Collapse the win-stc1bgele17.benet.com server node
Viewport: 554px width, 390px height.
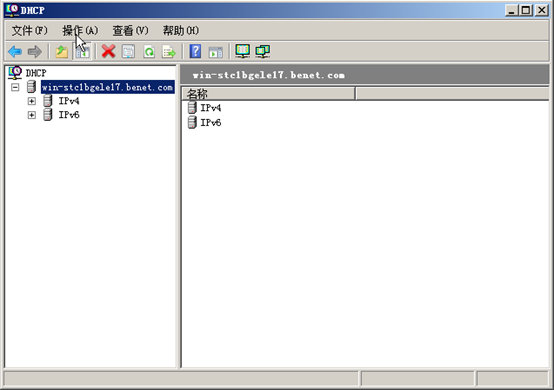coord(15,87)
